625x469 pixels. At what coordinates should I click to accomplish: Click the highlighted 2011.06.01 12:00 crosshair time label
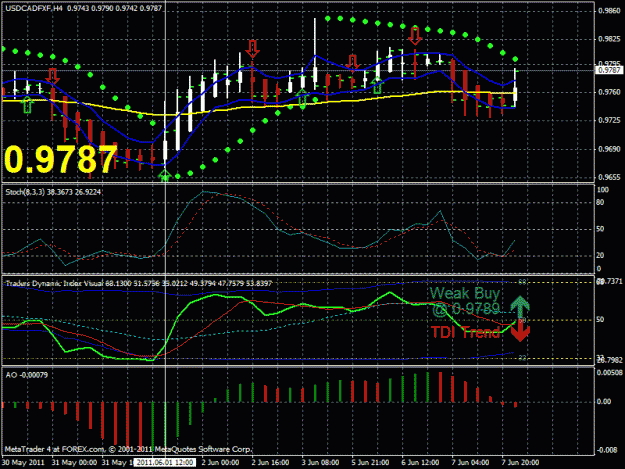pos(165,463)
